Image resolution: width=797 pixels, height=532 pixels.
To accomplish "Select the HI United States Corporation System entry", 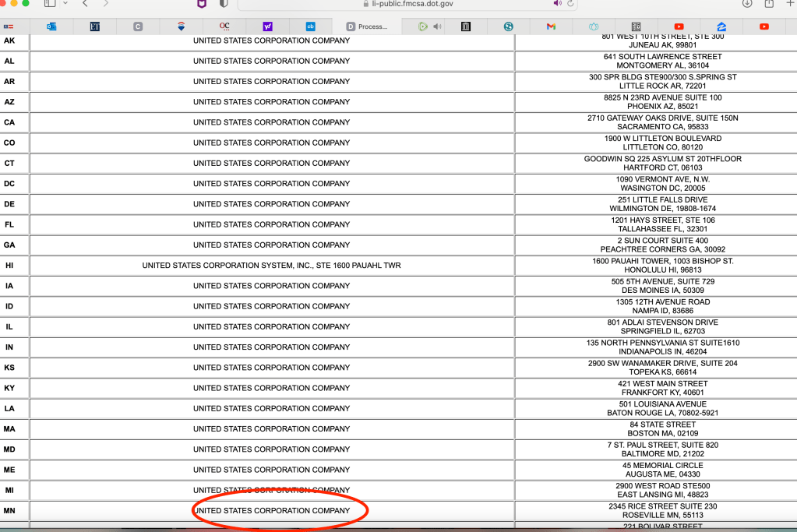I will point(272,266).
